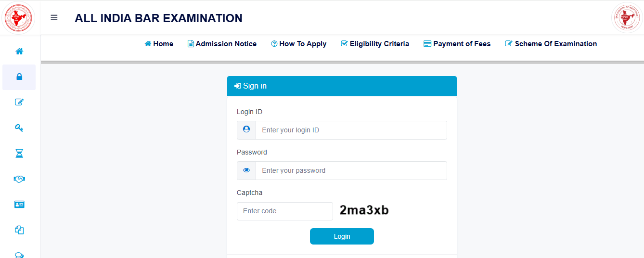Image resolution: width=644 pixels, height=258 pixels.
Task: Click the captcha code entry field
Action: point(285,211)
